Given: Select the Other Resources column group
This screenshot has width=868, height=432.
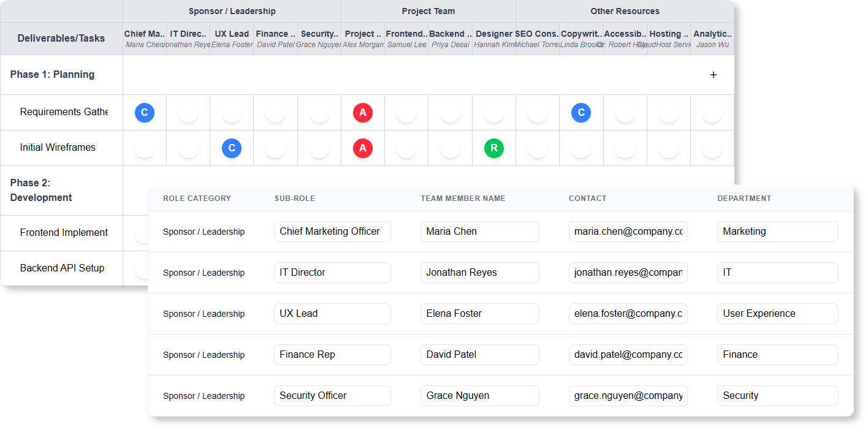Looking at the screenshot, I should click(x=625, y=11).
